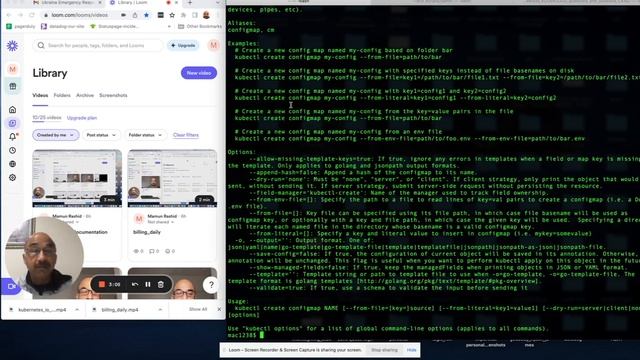Image resolution: width=640 pixels, height=360 pixels.
Task: Select the Library icon in Loom's sidebar
Action: click(x=13, y=123)
